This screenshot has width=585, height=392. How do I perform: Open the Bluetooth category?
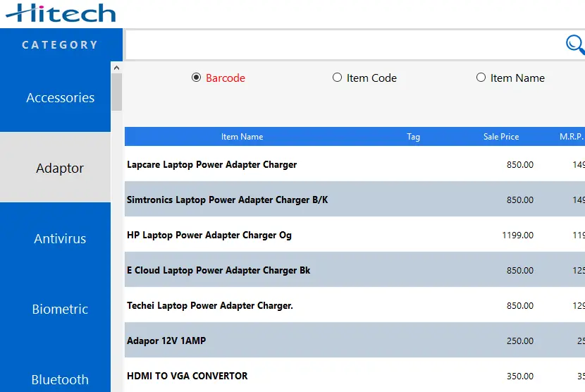click(x=60, y=379)
